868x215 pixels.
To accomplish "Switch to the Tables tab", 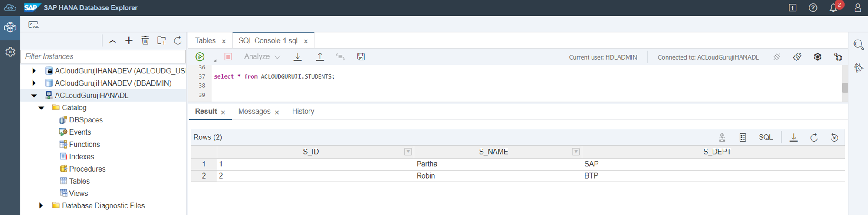I will coord(205,41).
